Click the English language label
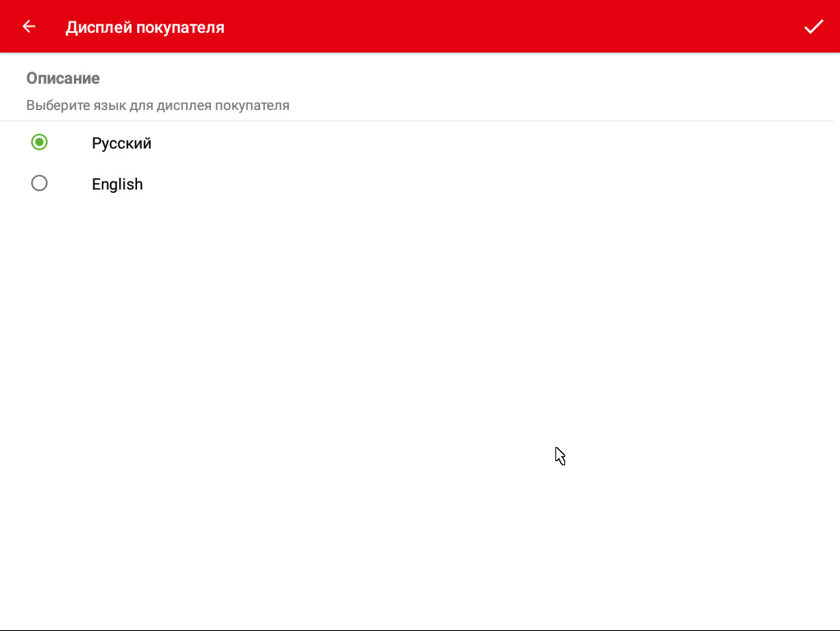Image resolution: width=840 pixels, height=631 pixels. [117, 185]
